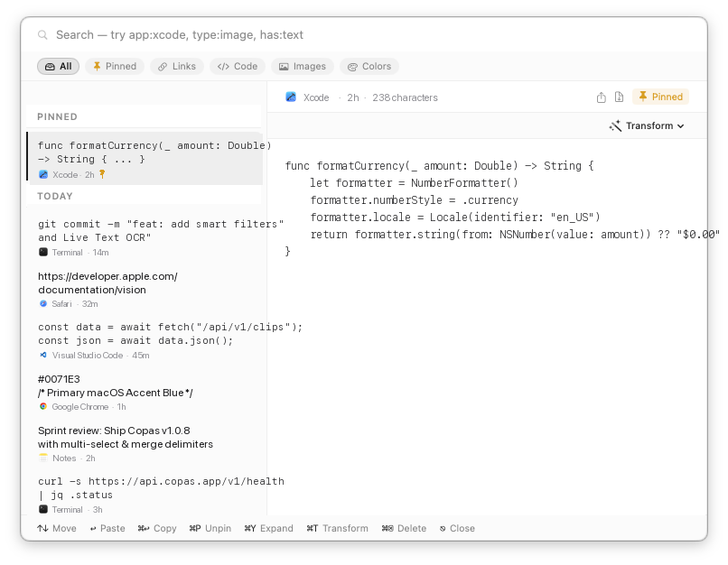728x565 pixels.
Task: Click the Safari icon under developer.apple.com clip
Action: point(43,304)
